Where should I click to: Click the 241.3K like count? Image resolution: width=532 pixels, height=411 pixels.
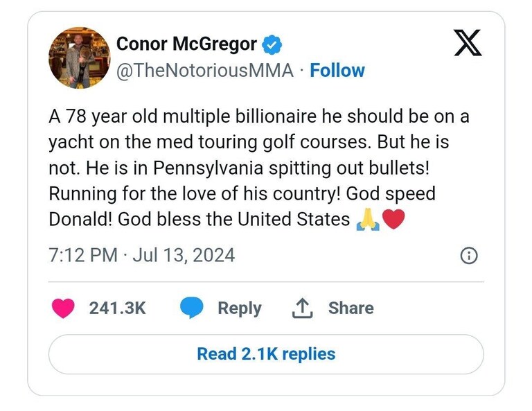[x=117, y=308]
